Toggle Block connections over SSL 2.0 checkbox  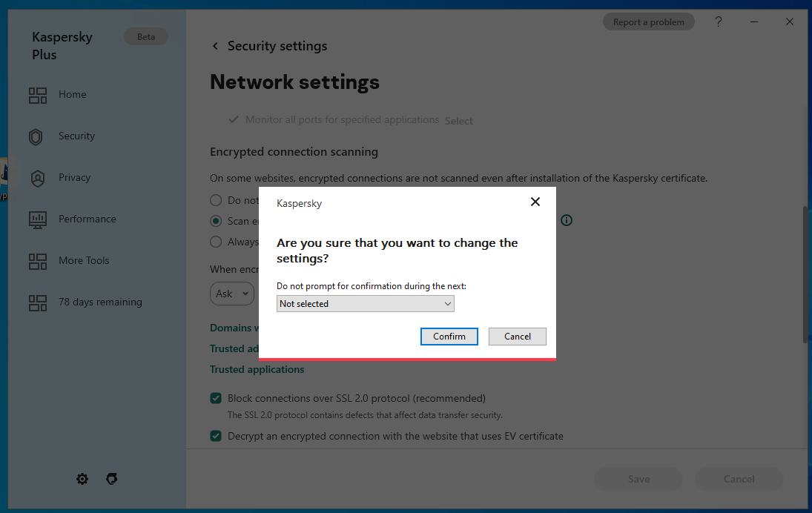[x=216, y=398]
